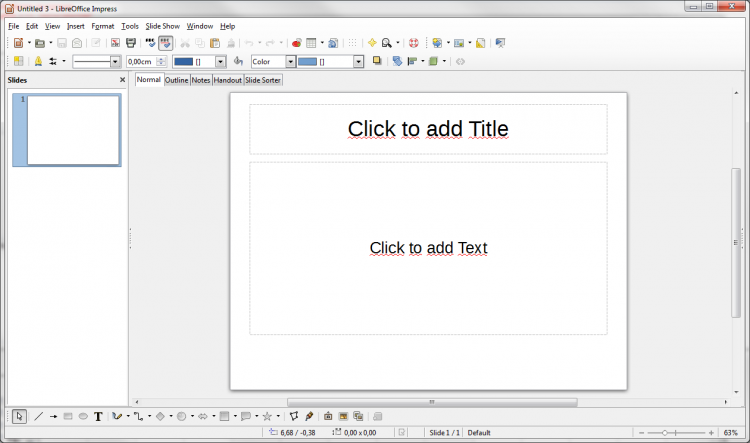Open Help via the lifebuoy icon
The image size is (750, 443).
coord(414,43)
